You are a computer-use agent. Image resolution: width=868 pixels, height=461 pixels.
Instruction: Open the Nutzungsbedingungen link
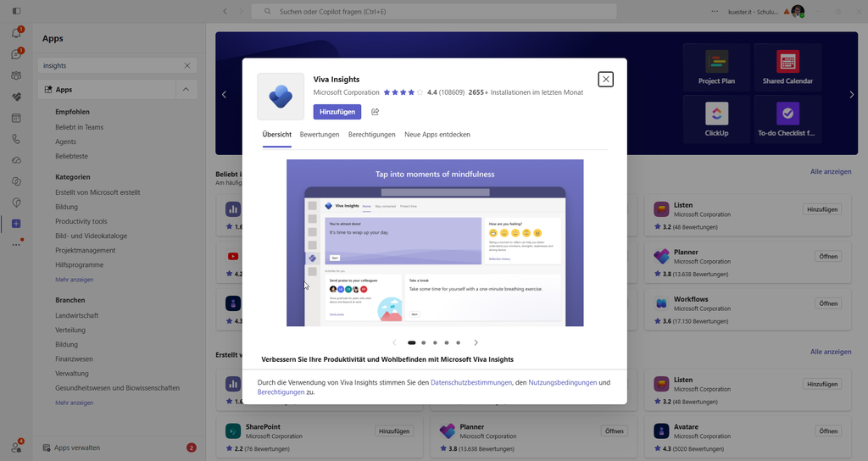point(563,382)
